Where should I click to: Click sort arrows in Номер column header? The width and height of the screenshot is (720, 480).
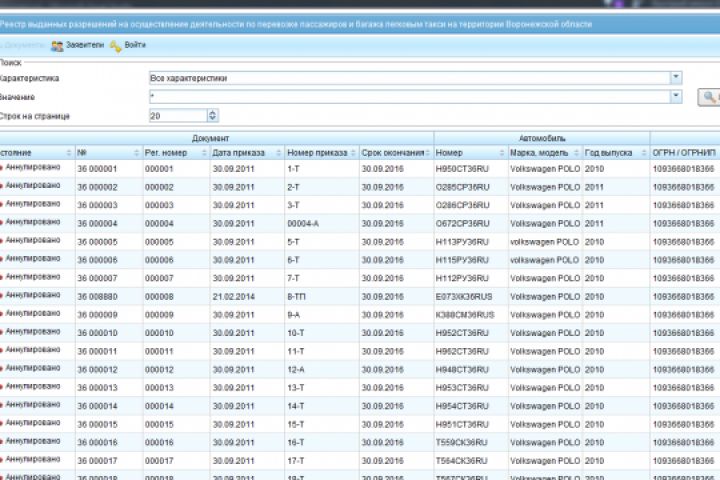click(501, 153)
